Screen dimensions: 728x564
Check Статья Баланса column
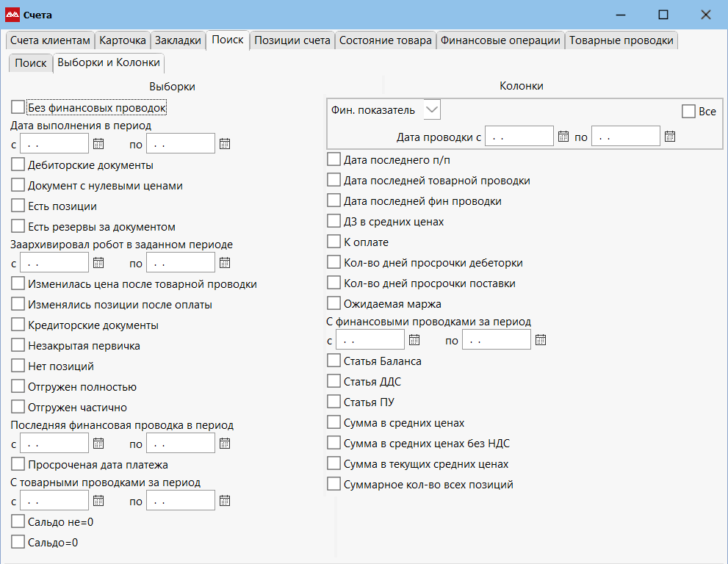(x=334, y=361)
